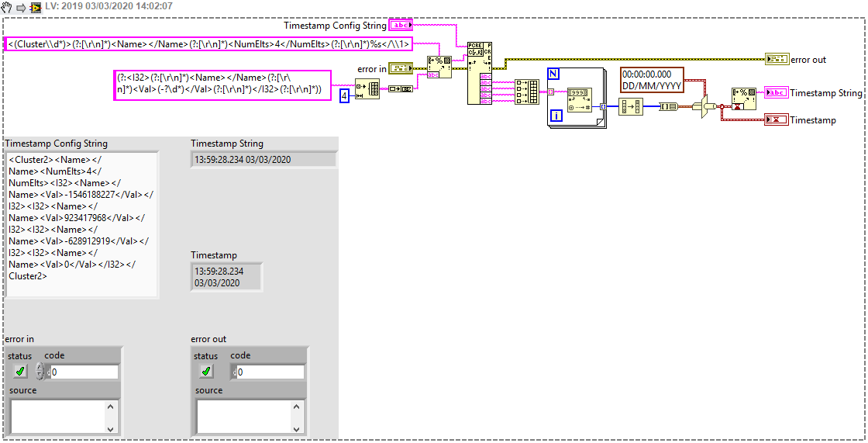Select the Timestamp indicator terminal

pos(776,119)
